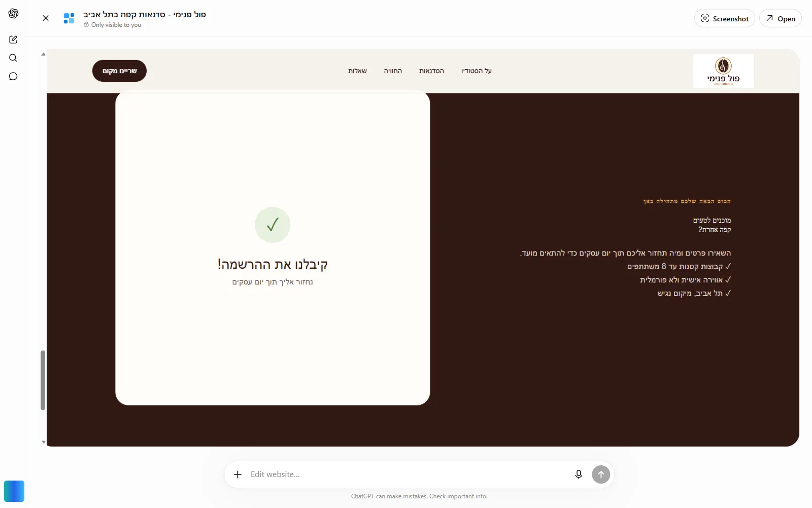This screenshot has height=508, width=812.
Task: Click the preview scrollbar thumb
Action: coord(43,380)
